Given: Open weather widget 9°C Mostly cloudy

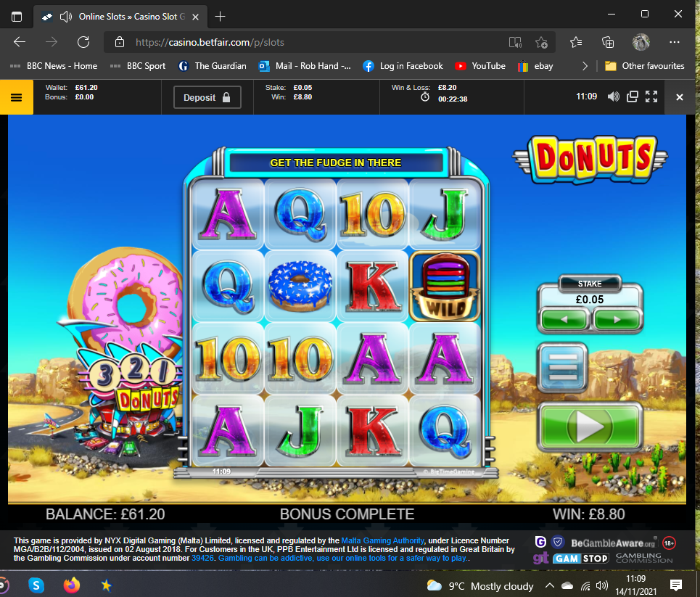Looking at the screenshot, I should (480, 586).
